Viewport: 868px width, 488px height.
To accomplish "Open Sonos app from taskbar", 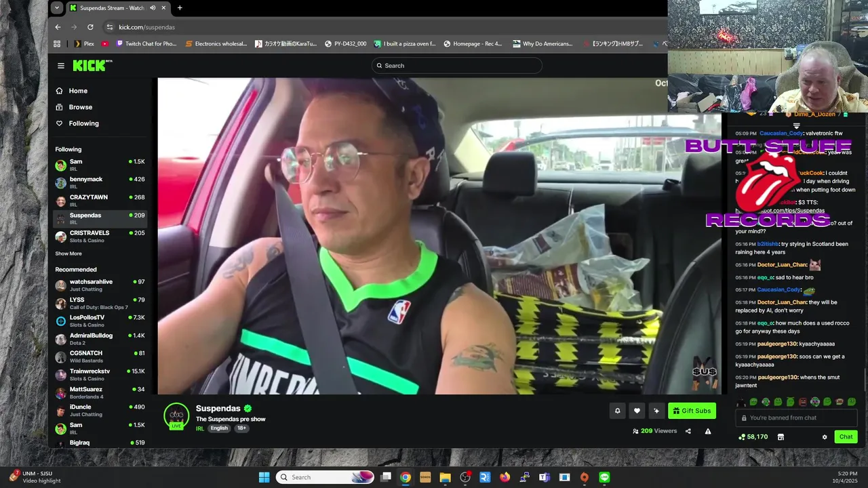I will (425, 477).
